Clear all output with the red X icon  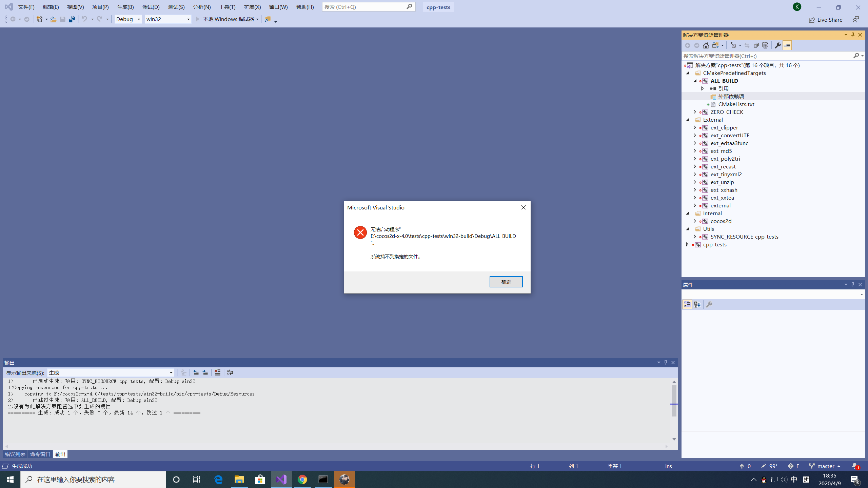217,372
